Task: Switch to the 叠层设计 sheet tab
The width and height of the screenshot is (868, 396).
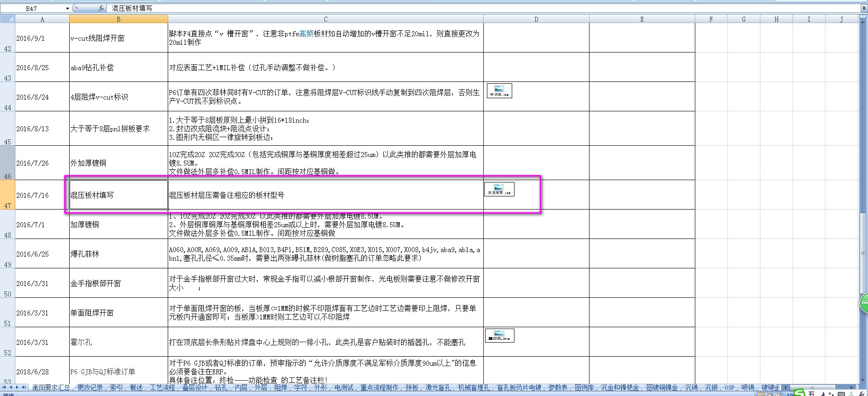Action: (195, 387)
